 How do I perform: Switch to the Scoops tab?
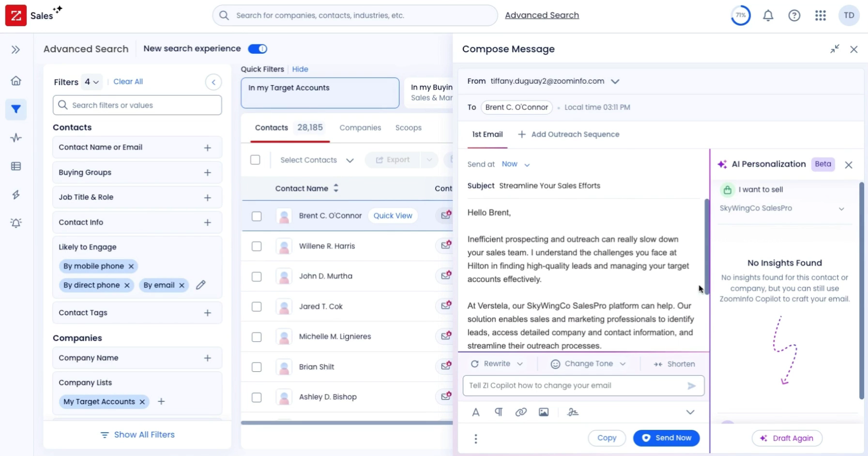pos(409,128)
